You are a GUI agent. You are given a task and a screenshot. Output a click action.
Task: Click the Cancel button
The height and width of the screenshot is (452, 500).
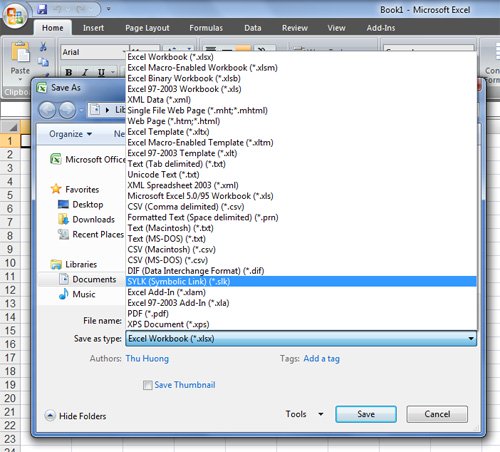pos(437,414)
